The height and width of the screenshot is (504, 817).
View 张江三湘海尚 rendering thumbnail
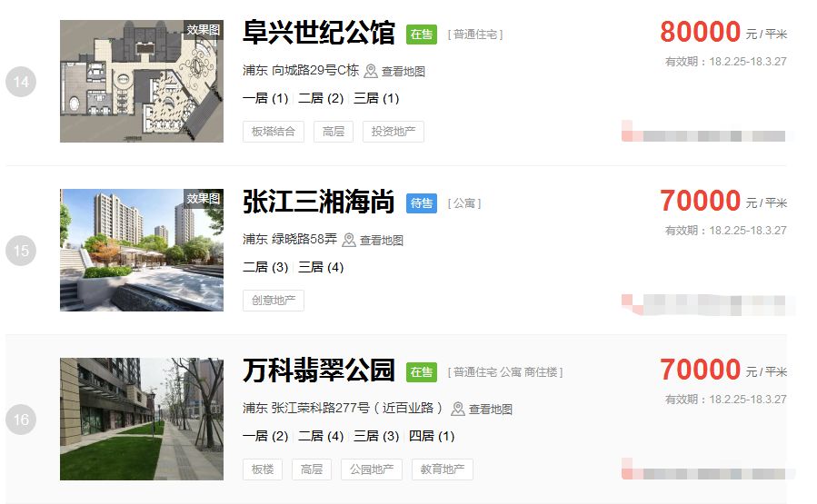[142, 250]
